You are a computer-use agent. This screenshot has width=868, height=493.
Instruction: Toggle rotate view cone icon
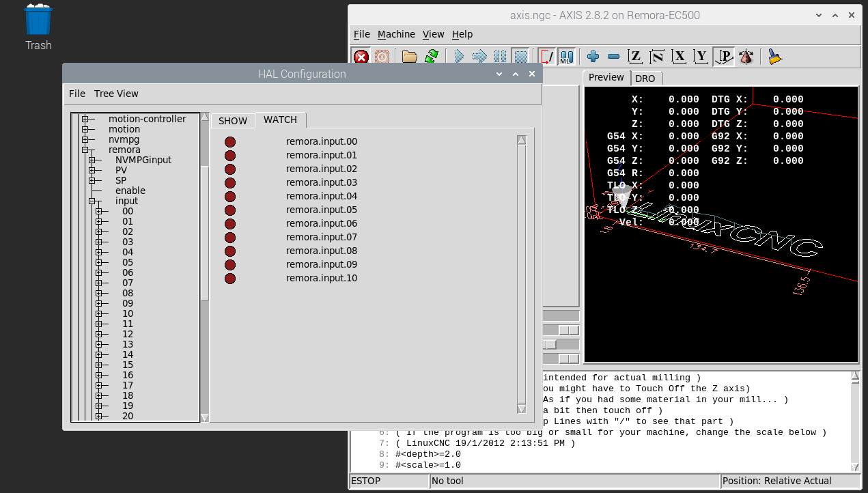(x=745, y=57)
